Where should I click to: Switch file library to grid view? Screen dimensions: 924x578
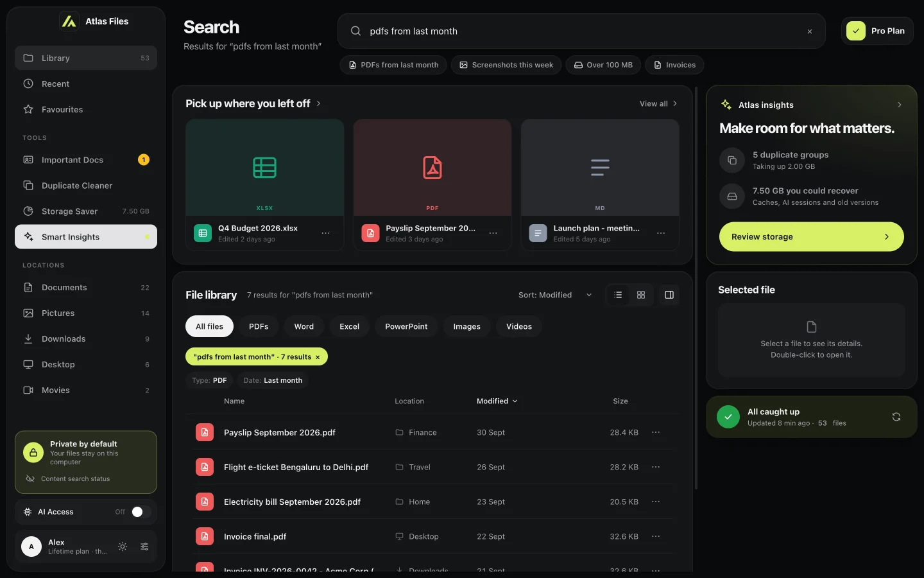click(x=641, y=295)
